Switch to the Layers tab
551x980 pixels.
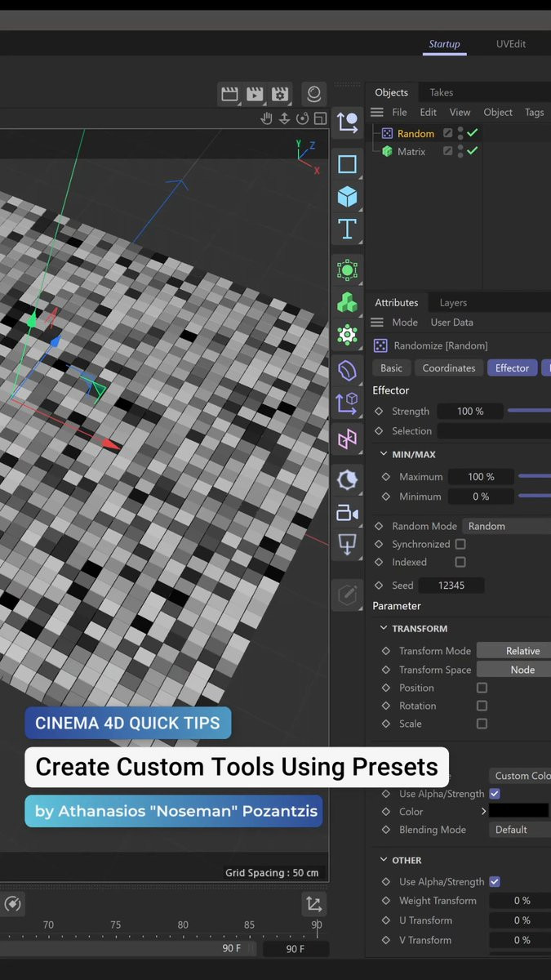point(453,302)
